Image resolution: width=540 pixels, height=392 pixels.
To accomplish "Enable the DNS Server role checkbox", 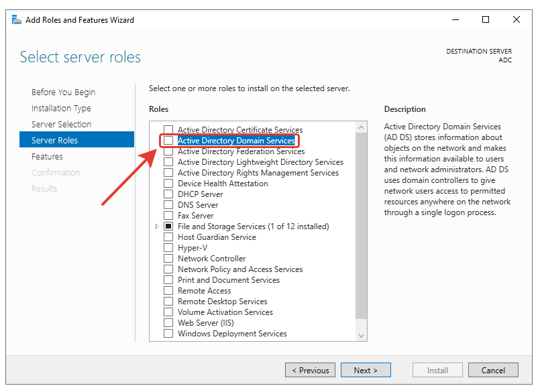I will [168, 205].
